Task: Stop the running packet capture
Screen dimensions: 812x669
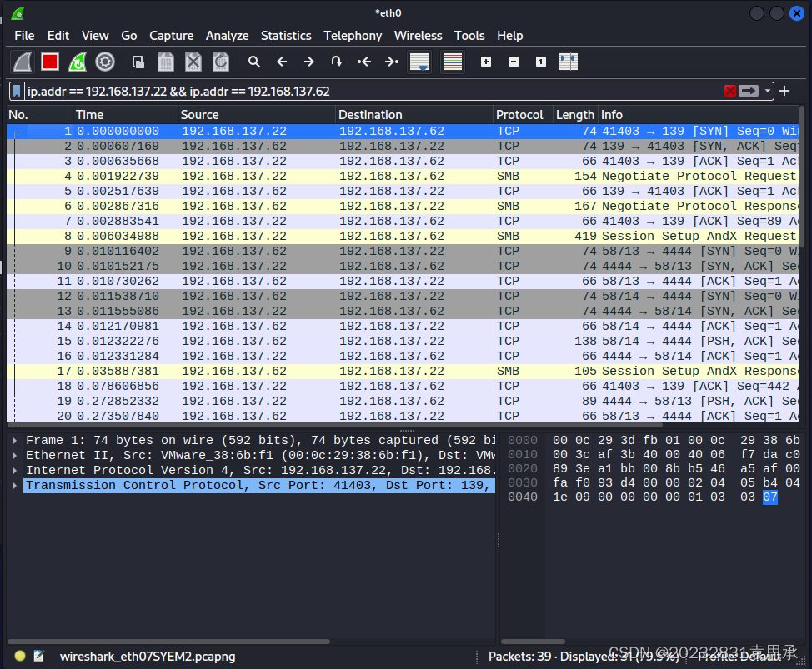Action: pos(50,62)
